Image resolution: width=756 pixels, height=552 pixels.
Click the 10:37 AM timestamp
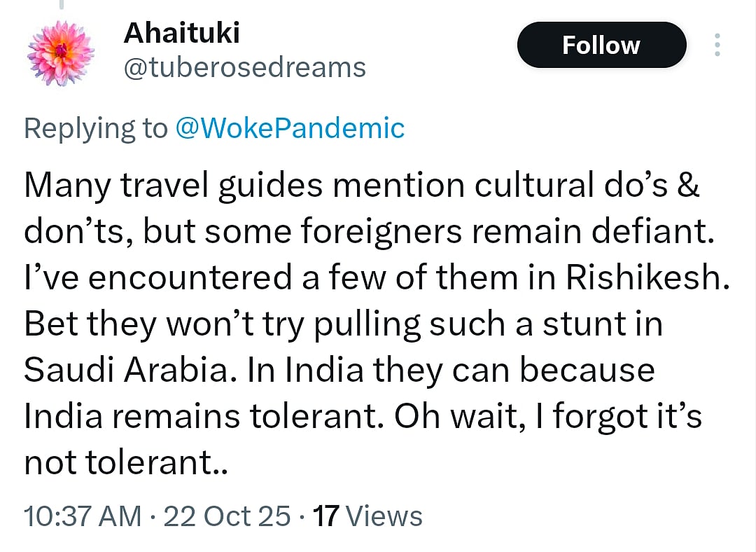click(x=83, y=516)
